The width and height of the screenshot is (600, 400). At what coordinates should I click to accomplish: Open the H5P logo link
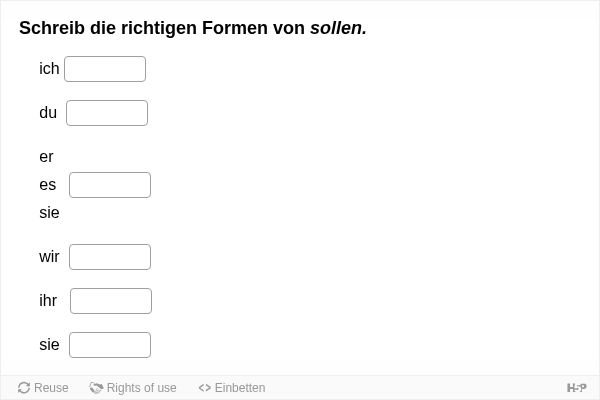[576, 388]
